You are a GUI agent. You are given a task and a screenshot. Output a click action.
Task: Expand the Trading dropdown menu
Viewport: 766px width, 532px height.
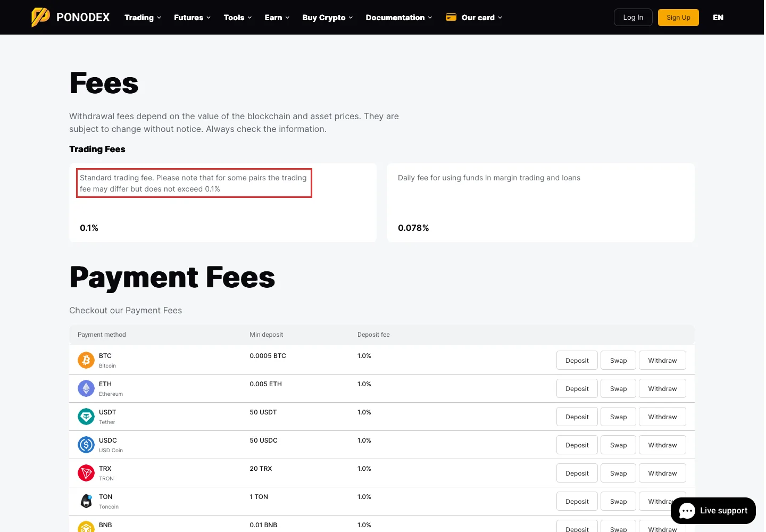click(x=143, y=18)
